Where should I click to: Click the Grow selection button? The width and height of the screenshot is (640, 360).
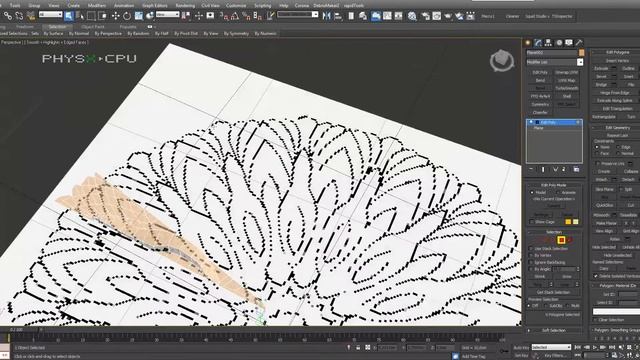click(567, 276)
